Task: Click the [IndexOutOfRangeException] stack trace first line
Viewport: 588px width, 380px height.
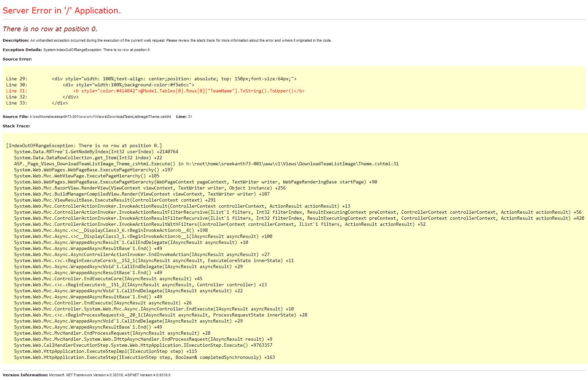Action: click(x=84, y=146)
